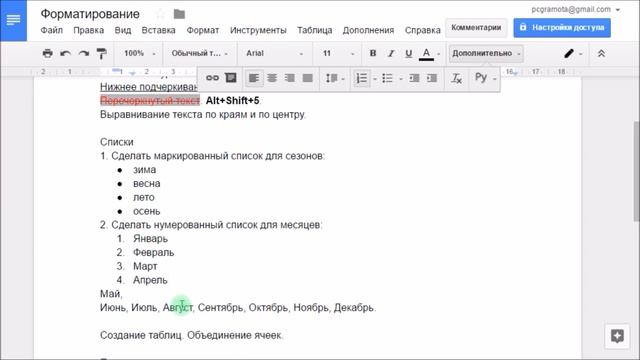
Task: Open the Дополнения menu
Action: (368, 30)
